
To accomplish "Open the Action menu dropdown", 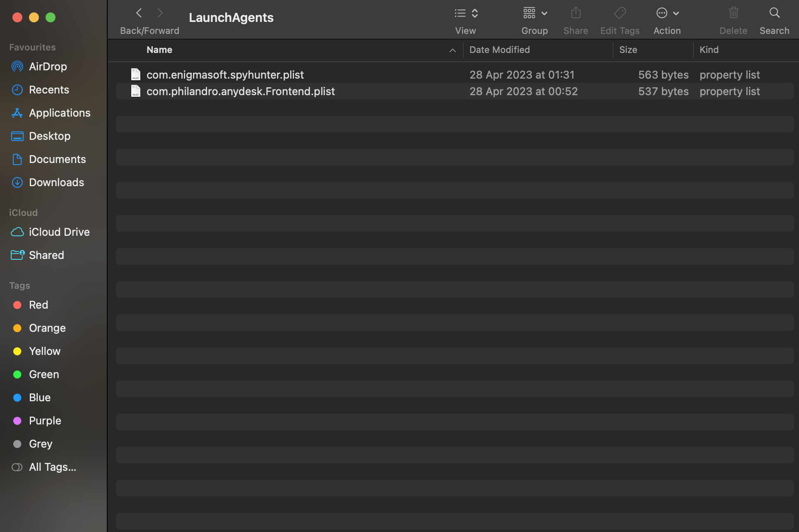I will coord(667,13).
